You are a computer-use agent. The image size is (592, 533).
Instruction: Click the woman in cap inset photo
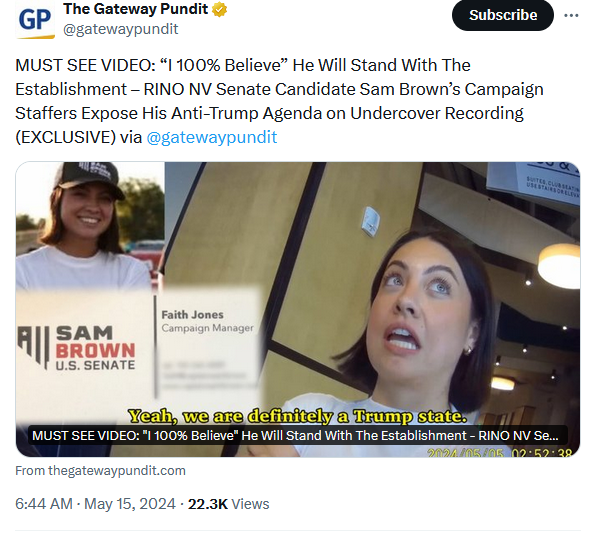click(90, 226)
